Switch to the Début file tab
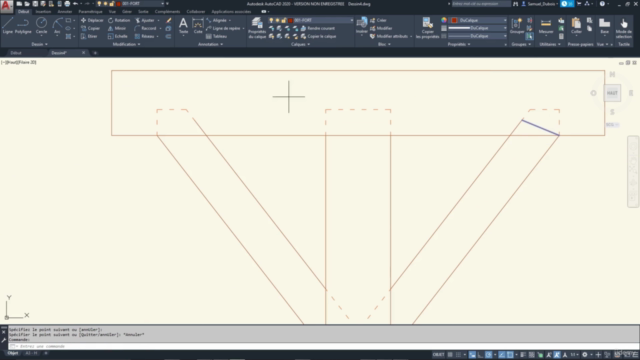 pyautogui.click(x=16, y=53)
